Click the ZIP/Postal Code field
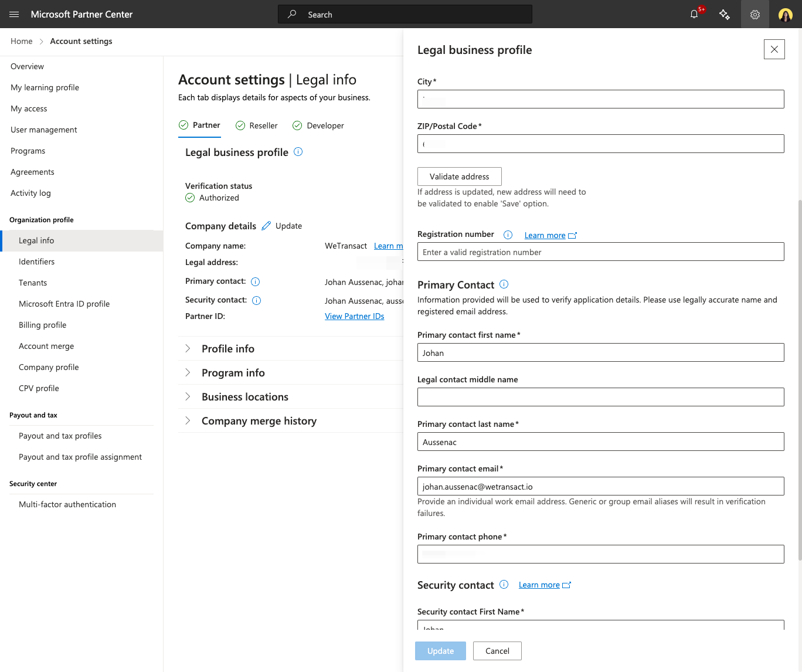 click(x=601, y=144)
